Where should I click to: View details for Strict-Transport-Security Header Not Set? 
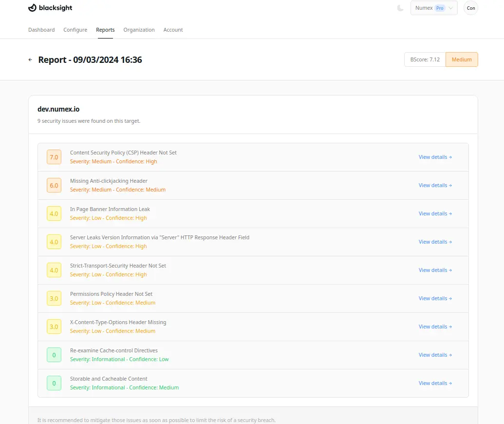point(435,270)
